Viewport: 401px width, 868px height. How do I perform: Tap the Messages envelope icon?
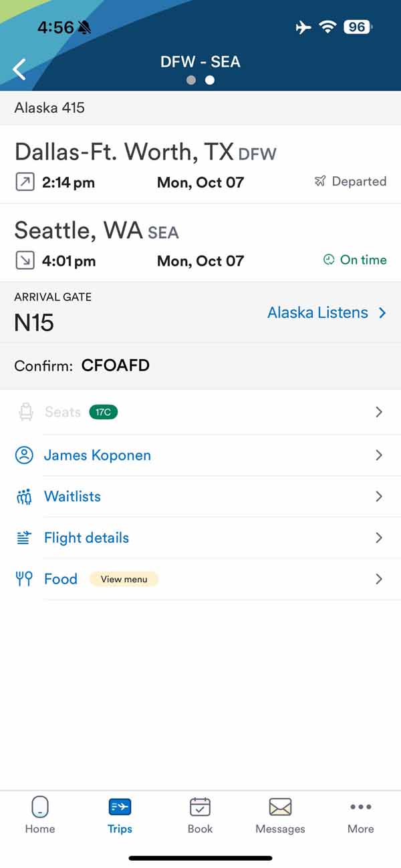[x=280, y=808]
